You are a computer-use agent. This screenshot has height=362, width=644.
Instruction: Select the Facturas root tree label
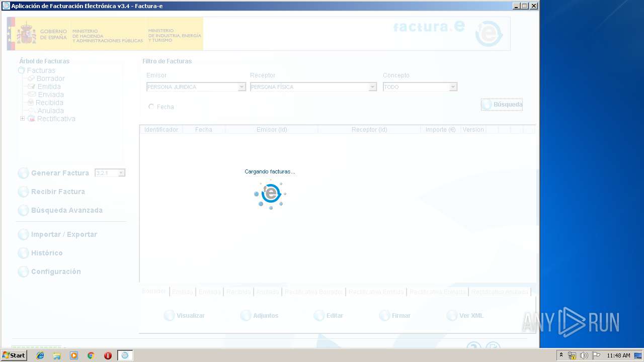point(41,70)
